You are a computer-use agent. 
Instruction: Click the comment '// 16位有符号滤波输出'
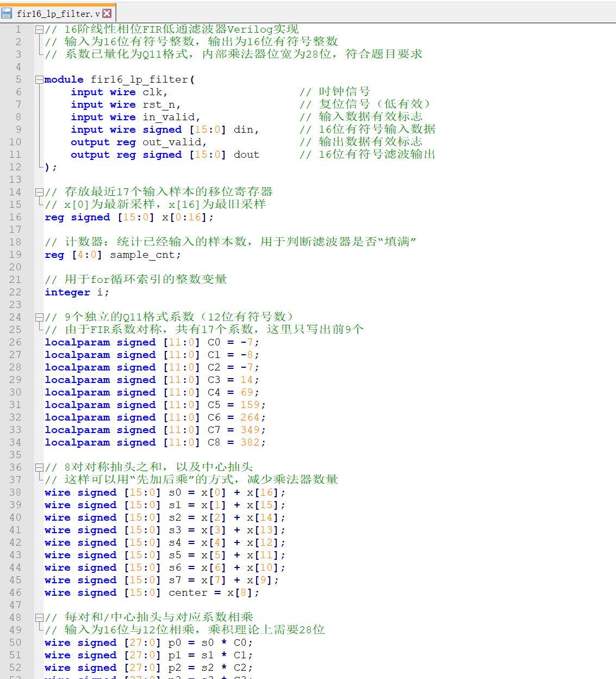tap(368, 155)
